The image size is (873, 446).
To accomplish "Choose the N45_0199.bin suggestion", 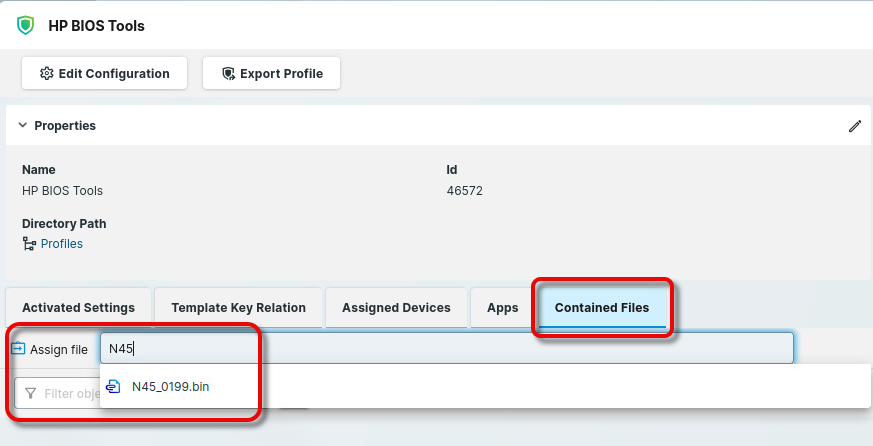I will tap(170, 386).
